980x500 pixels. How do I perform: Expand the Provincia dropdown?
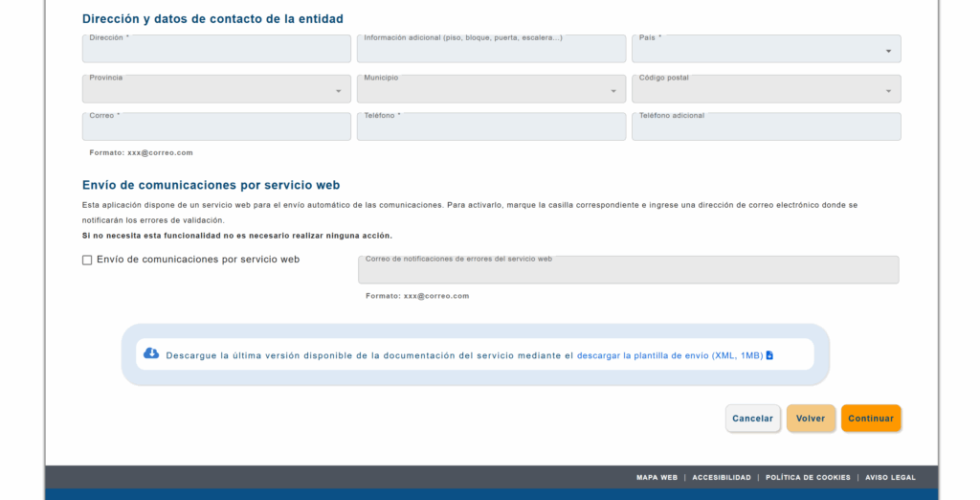coord(216,90)
